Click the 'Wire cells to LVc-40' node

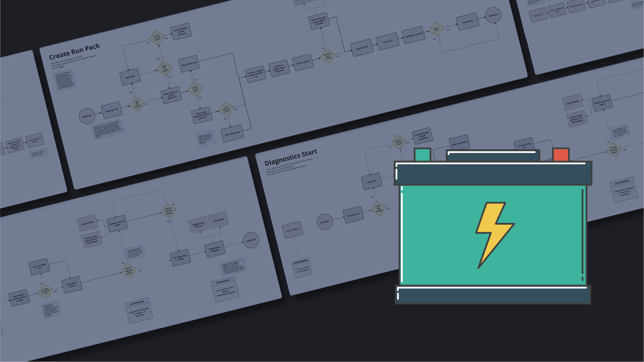point(72,285)
